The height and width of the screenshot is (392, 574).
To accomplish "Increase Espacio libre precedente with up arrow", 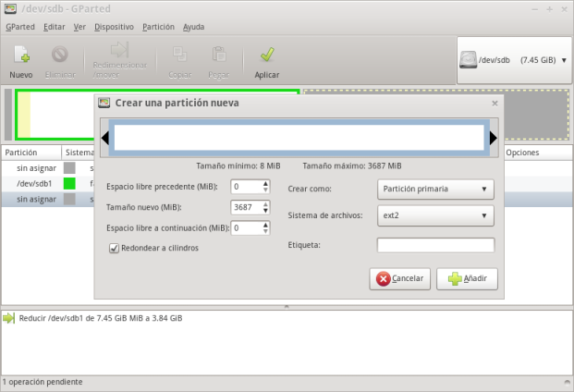I will 265,183.
